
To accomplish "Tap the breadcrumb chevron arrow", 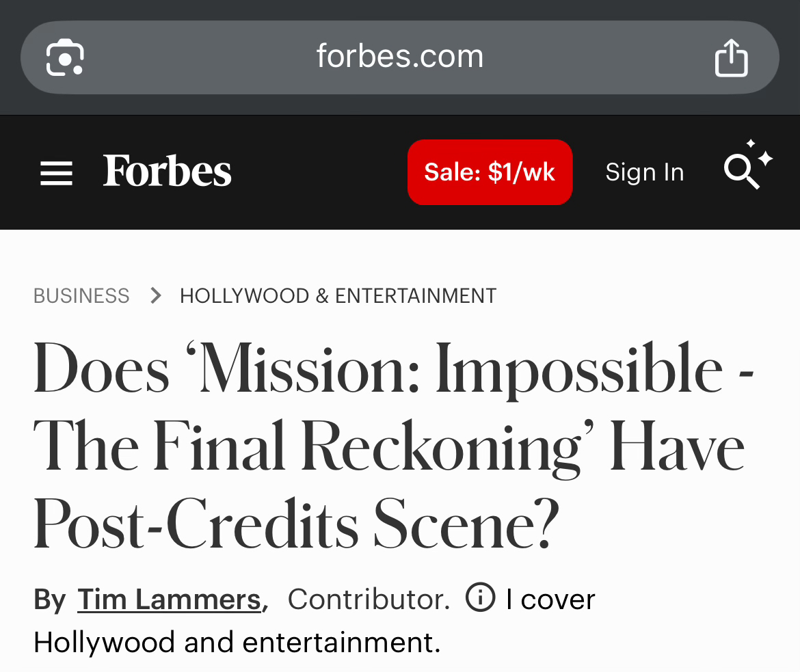I will [x=156, y=295].
